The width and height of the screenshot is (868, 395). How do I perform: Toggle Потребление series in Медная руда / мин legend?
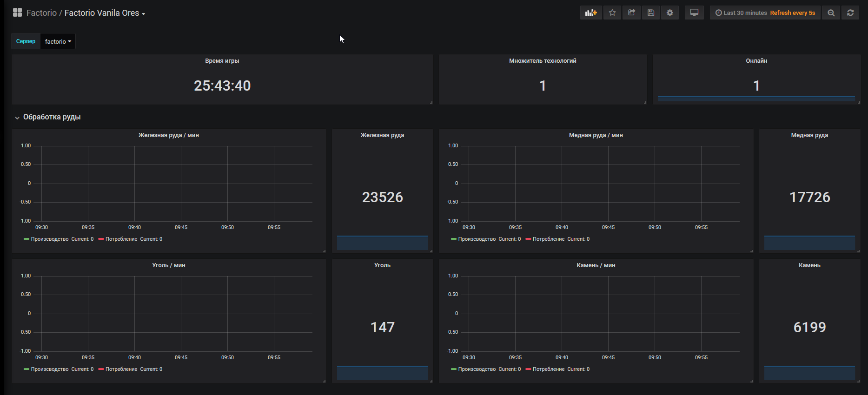(x=549, y=239)
